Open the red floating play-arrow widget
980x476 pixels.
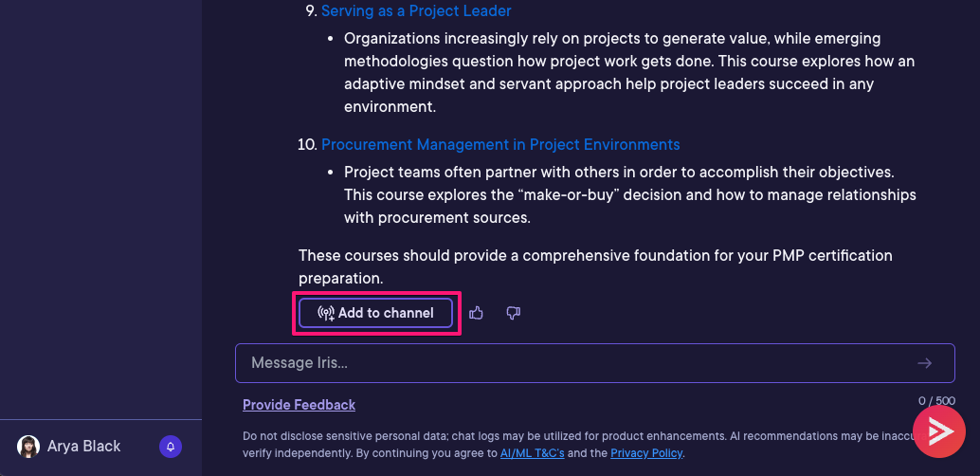[938, 431]
